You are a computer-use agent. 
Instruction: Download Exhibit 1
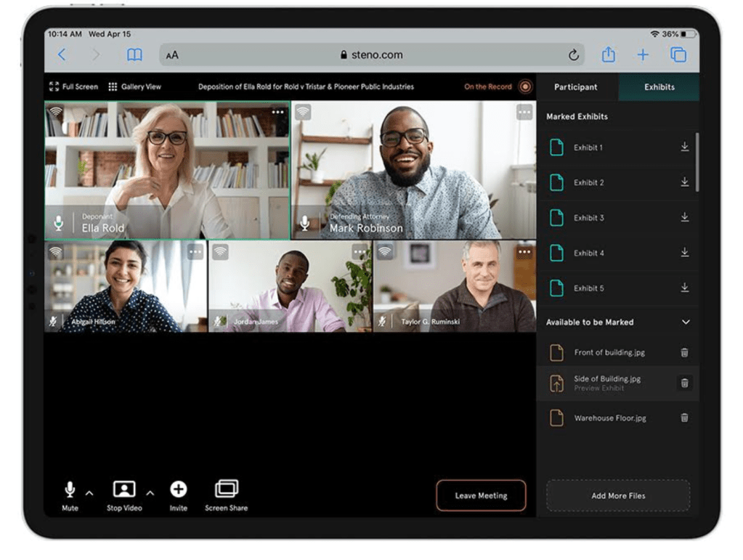pos(684,147)
